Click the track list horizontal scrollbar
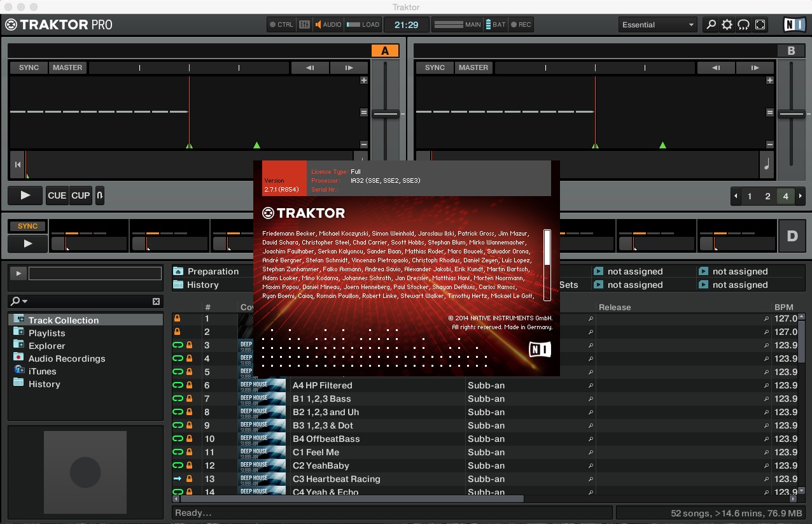 point(351,499)
